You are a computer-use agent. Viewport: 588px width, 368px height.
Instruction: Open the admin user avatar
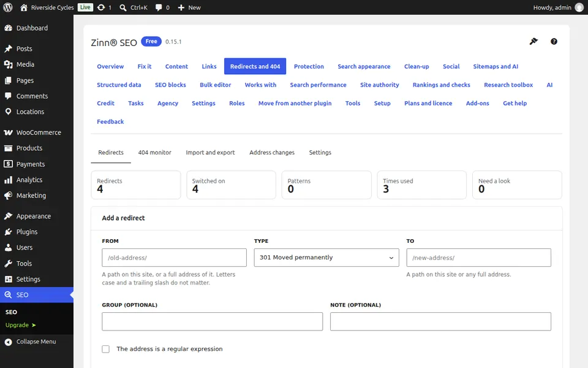point(579,7)
